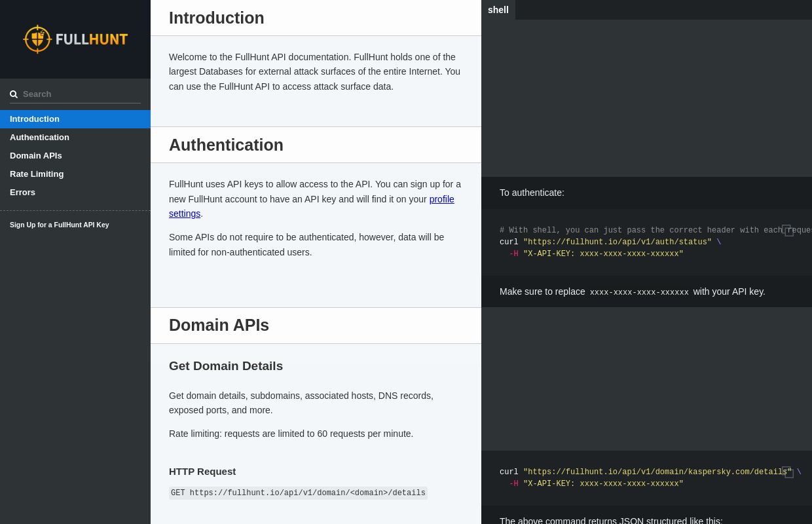Click the FullHunt logo

pyautogui.click(x=75, y=39)
